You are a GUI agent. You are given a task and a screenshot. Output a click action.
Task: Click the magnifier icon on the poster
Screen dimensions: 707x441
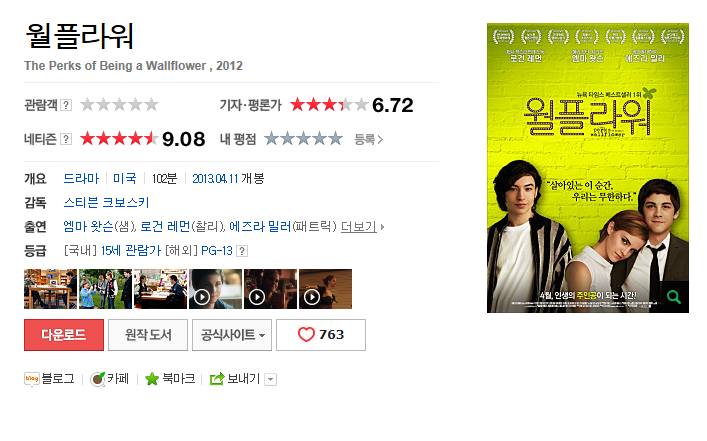[x=674, y=297]
